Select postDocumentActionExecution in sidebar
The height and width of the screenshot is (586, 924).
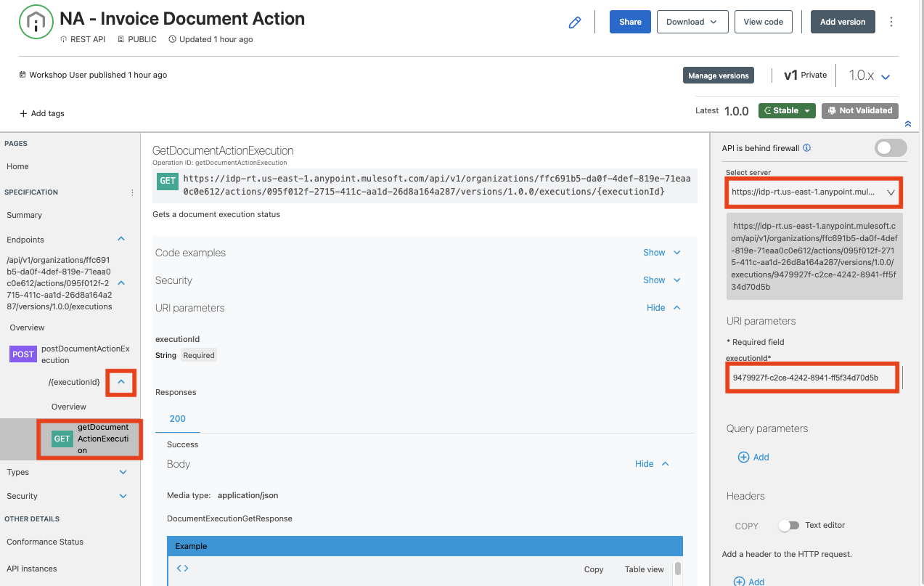(86, 354)
